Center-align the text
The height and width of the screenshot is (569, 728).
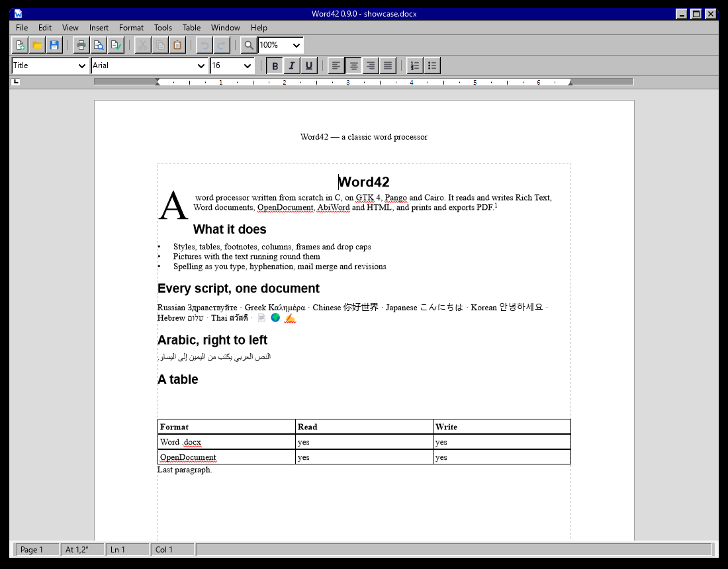click(353, 66)
